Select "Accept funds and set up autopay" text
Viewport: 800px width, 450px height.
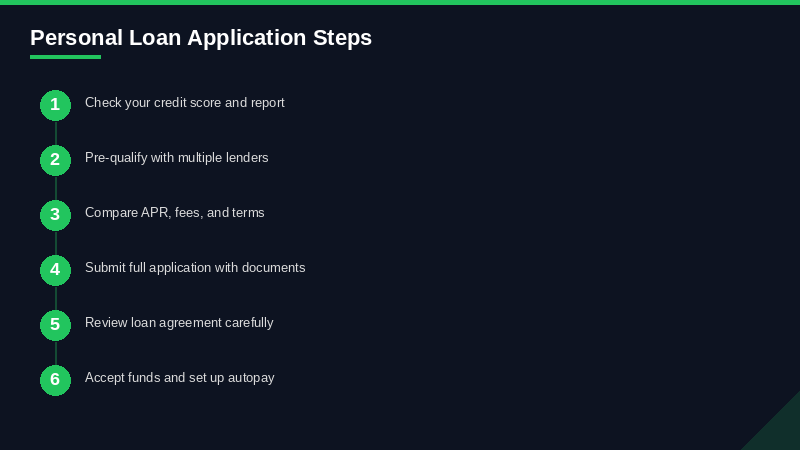(180, 377)
